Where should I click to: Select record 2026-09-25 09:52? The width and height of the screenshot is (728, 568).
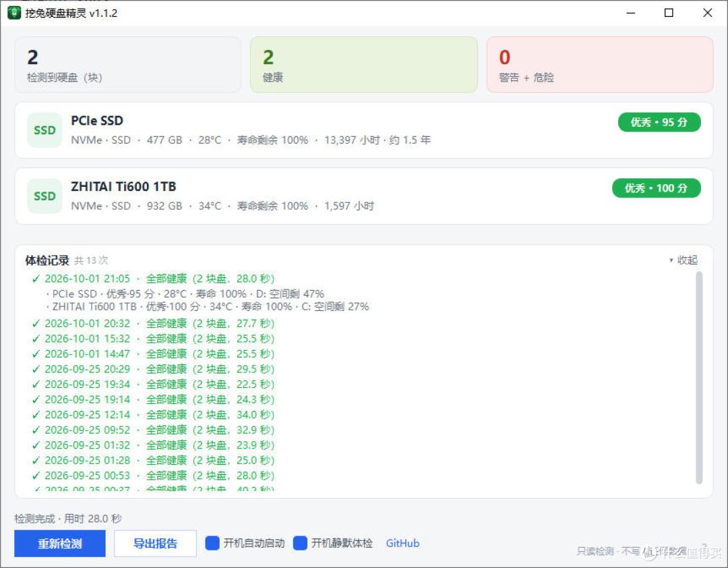153,430
